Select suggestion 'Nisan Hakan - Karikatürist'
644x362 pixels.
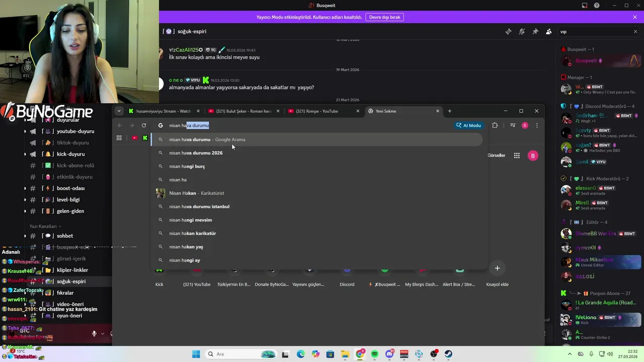click(317, 193)
